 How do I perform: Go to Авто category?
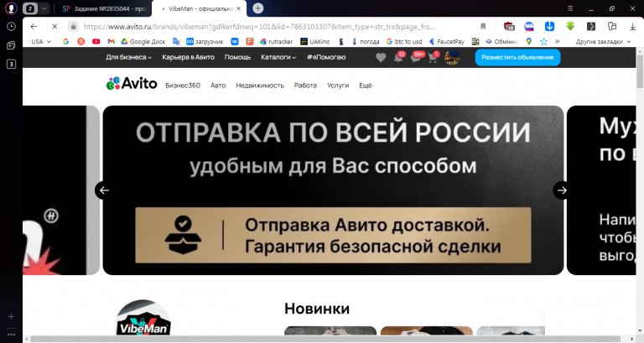(x=218, y=86)
